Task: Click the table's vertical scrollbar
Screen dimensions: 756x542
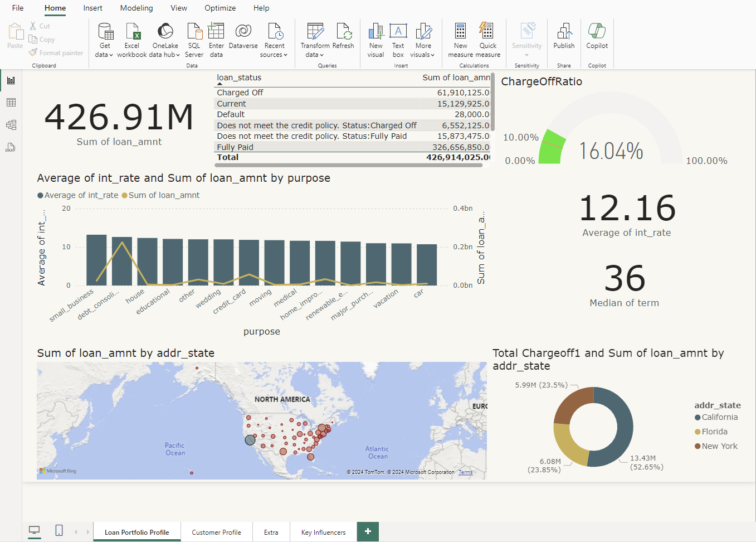Action: (x=493, y=102)
